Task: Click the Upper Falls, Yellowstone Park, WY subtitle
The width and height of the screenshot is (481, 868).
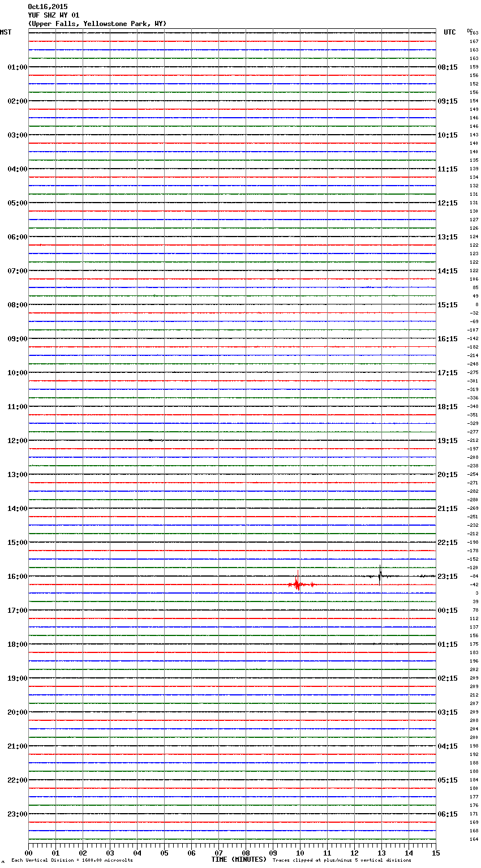Action: pos(97,24)
